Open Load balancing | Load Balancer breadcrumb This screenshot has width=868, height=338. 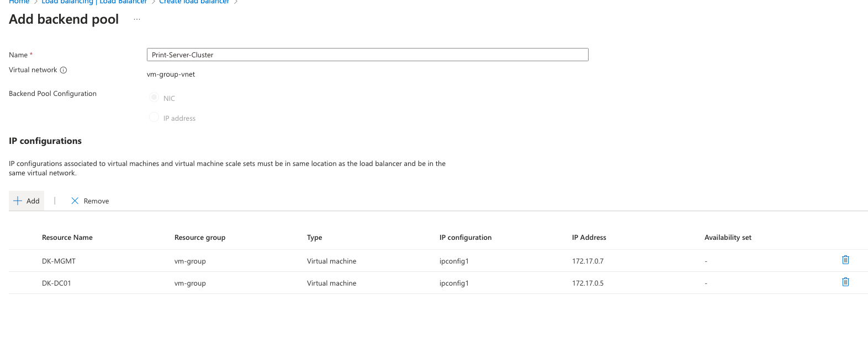coord(94,2)
